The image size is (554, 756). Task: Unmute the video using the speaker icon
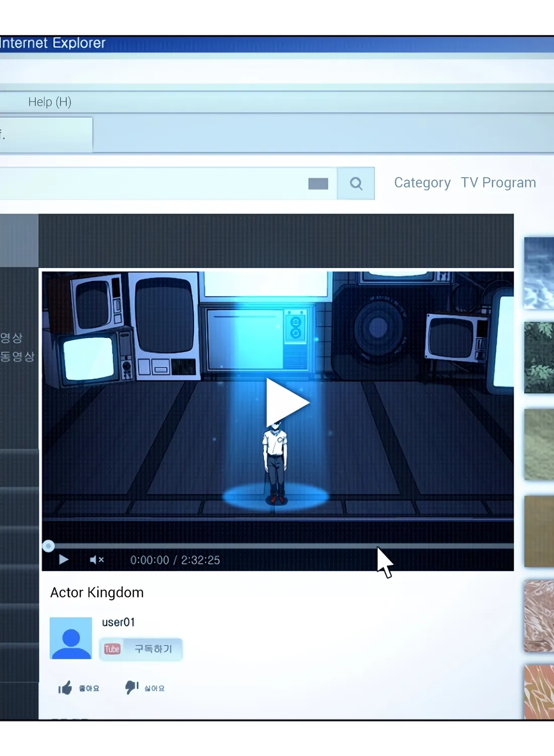click(x=96, y=560)
